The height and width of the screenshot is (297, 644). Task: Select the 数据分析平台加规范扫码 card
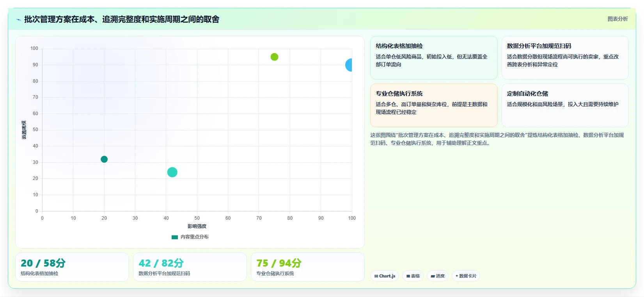(x=565, y=58)
